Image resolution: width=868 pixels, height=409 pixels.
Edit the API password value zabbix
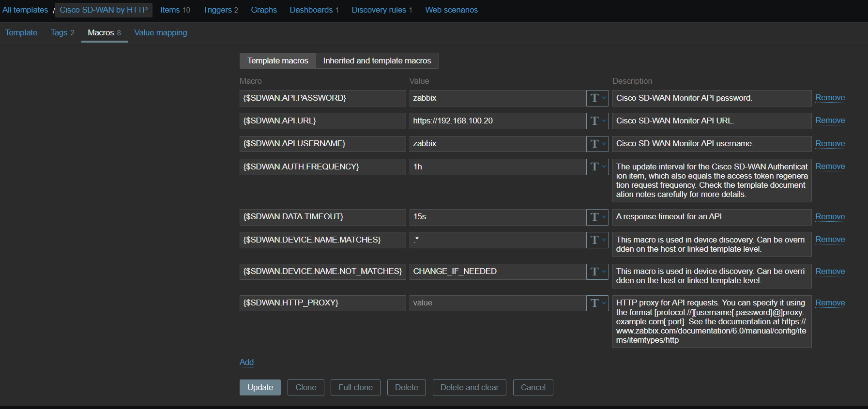[498, 98]
